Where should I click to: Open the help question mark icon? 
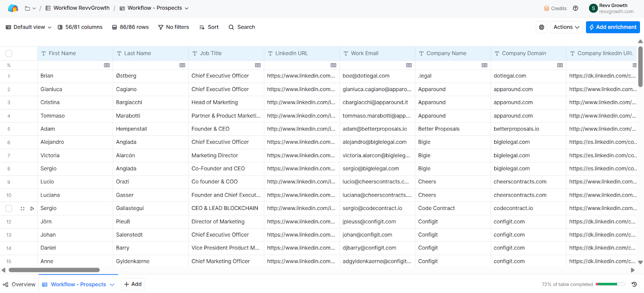(x=576, y=8)
